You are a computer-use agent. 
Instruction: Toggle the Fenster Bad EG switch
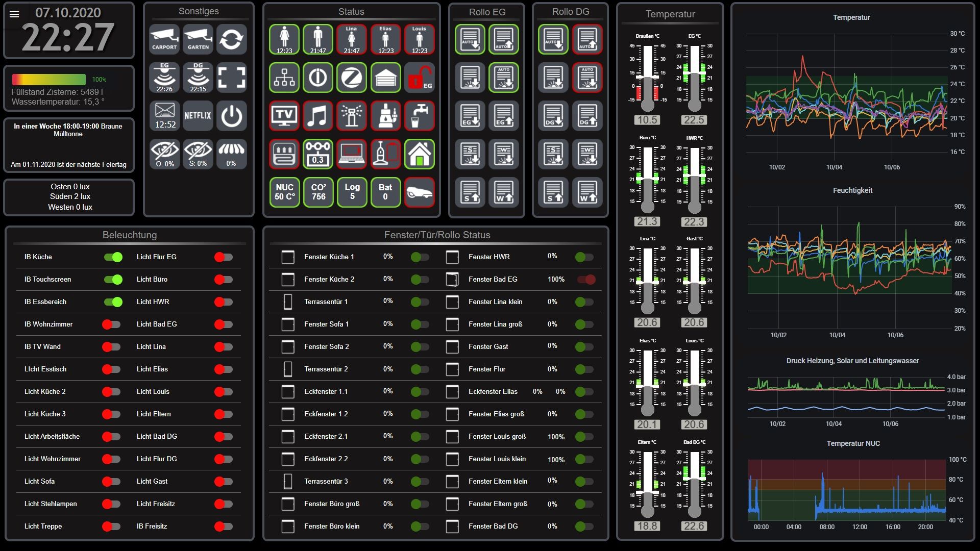point(586,280)
